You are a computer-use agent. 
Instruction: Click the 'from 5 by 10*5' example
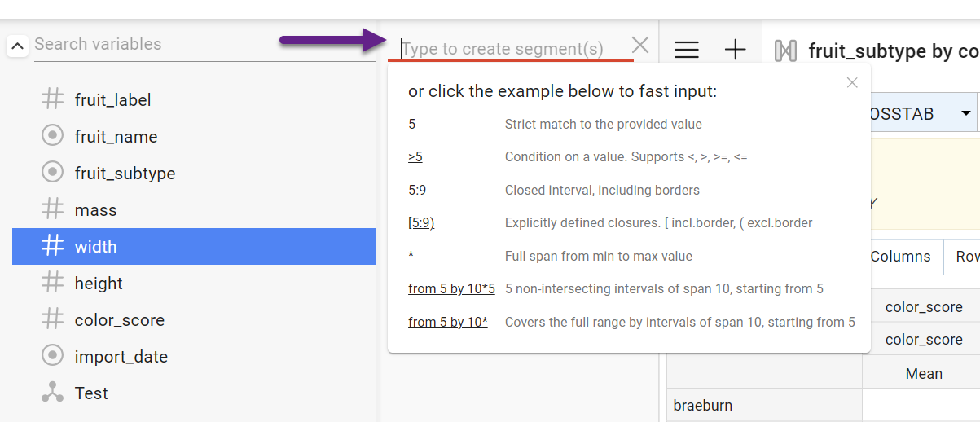click(451, 288)
